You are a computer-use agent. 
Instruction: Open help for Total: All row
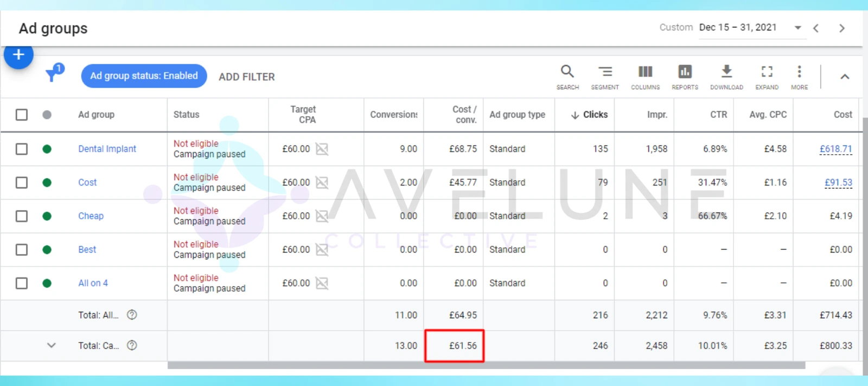click(x=132, y=314)
